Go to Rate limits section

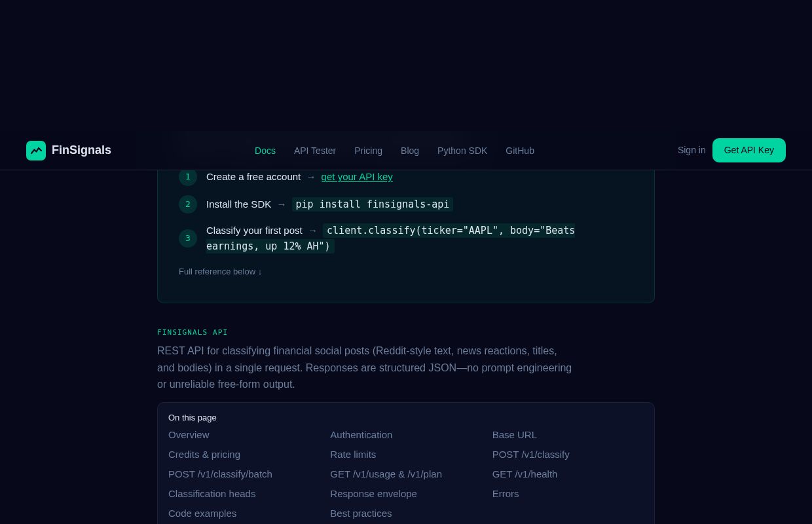[x=353, y=455]
